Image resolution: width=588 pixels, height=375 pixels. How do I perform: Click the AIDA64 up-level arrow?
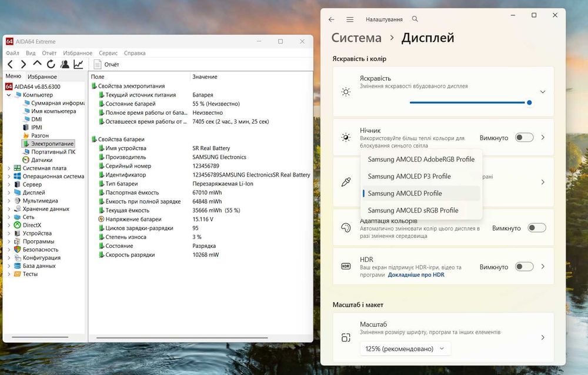pos(37,64)
